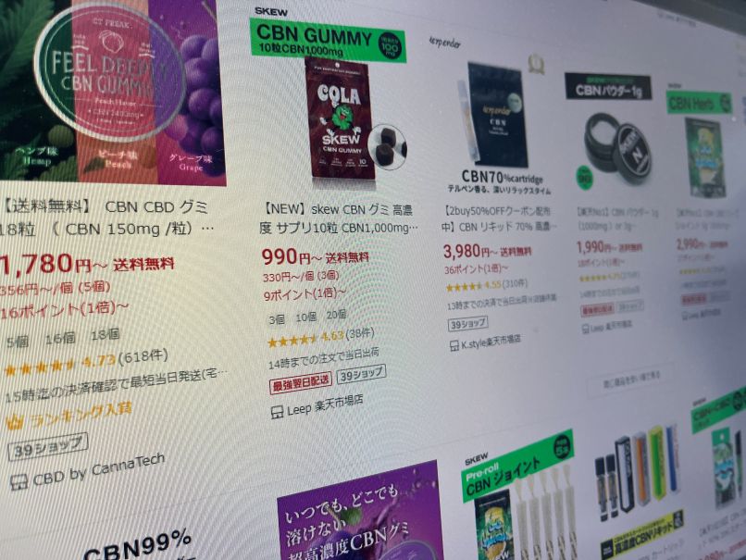Select the 20個 option for skew gummy
This screenshot has height=560, width=746.
(336, 315)
